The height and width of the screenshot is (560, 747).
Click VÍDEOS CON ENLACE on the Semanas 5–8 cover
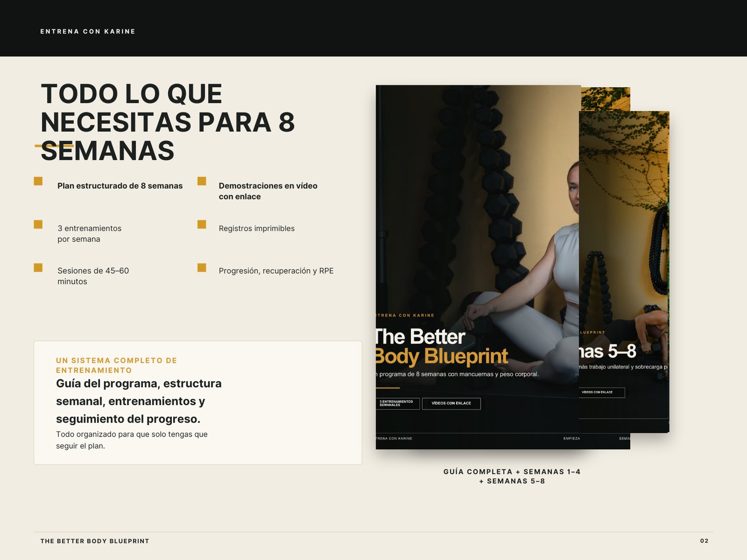(602, 393)
